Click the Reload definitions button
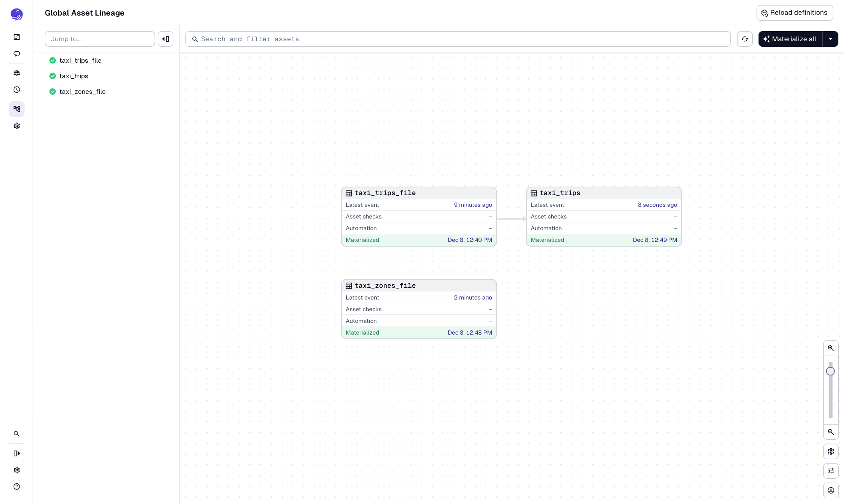Image resolution: width=845 pixels, height=504 pixels. [x=795, y=12]
